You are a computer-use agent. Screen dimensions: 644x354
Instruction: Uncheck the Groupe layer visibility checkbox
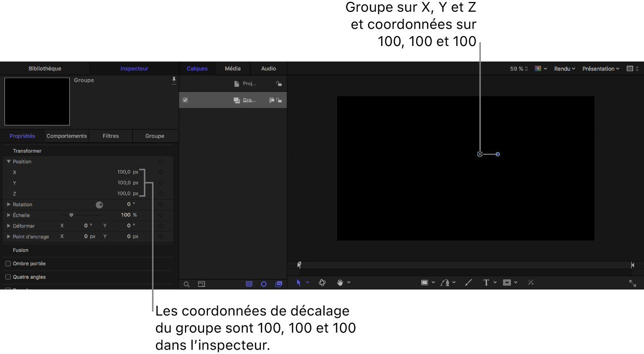185,100
